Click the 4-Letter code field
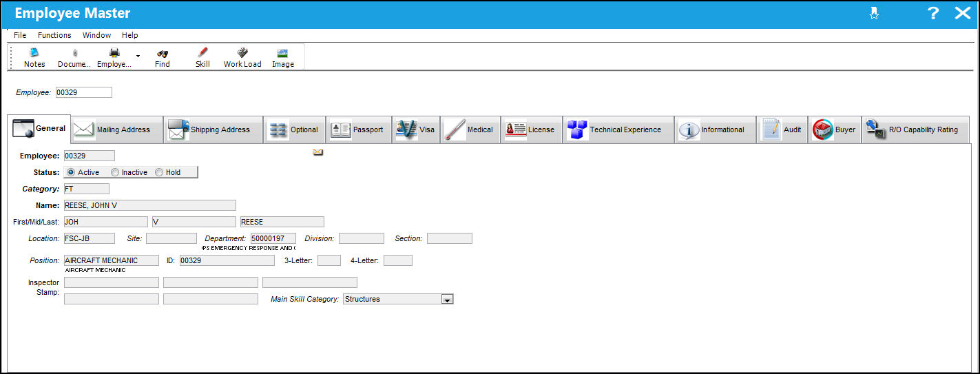 [x=398, y=260]
